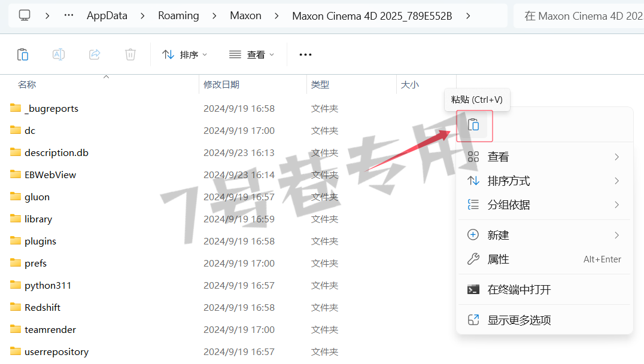This screenshot has width=644, height=364.
Task: Open the 分组依据 submenu in context menu
Action: click(544, 204)
